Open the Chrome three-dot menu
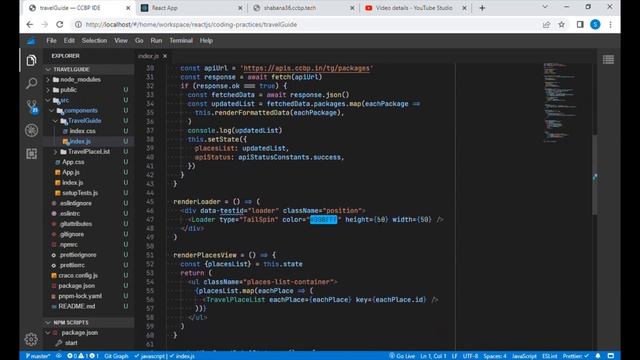This screenshot has height=360, width=640. tap(611, 24)
